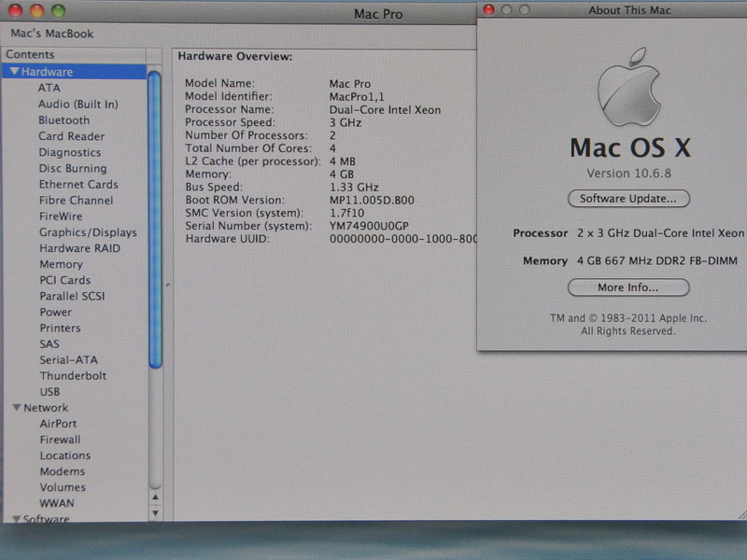Select SAS hardware entry

click(x=49, y=343)
